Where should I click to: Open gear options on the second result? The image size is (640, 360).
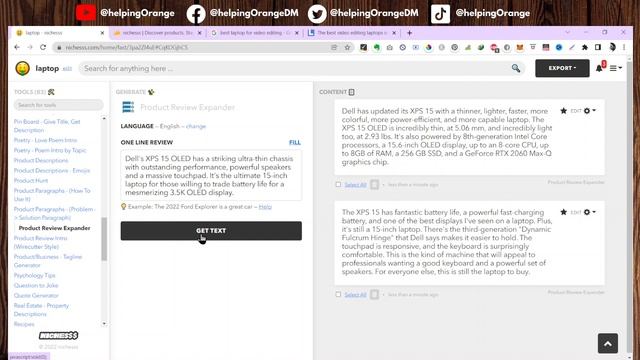(x=589, y=212)
